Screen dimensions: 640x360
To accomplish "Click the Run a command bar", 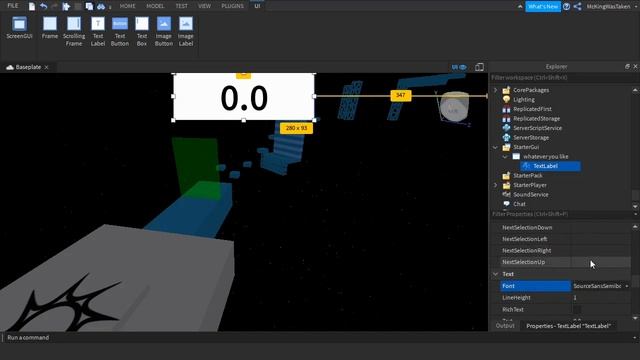I will coord(318,338).
